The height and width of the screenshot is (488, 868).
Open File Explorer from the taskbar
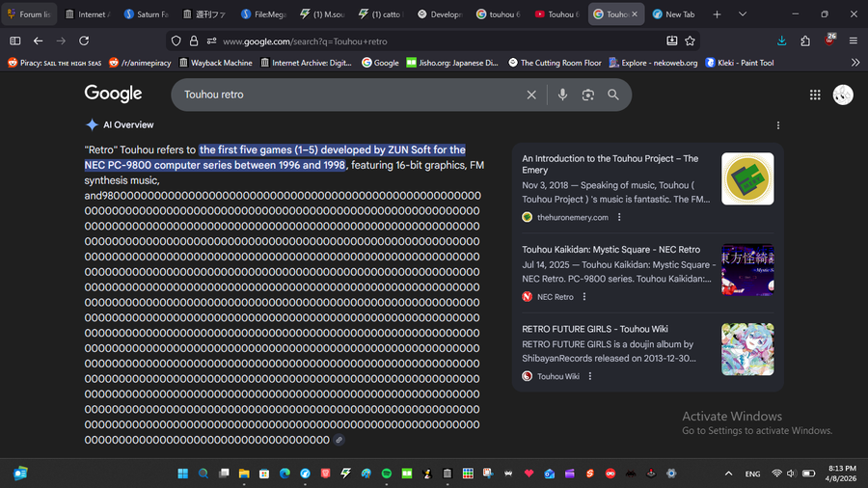(244, 474)
